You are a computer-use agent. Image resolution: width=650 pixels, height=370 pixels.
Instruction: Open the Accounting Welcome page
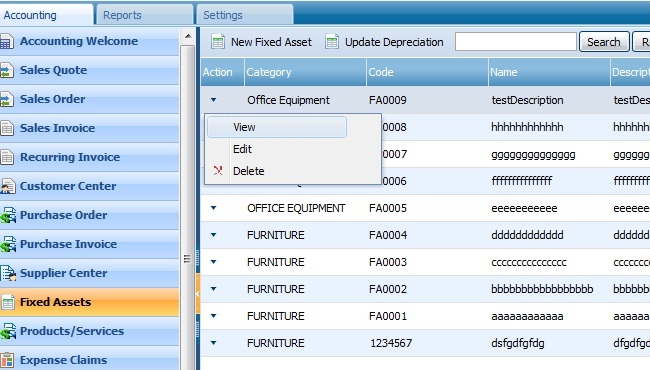[x=90, y=41]
